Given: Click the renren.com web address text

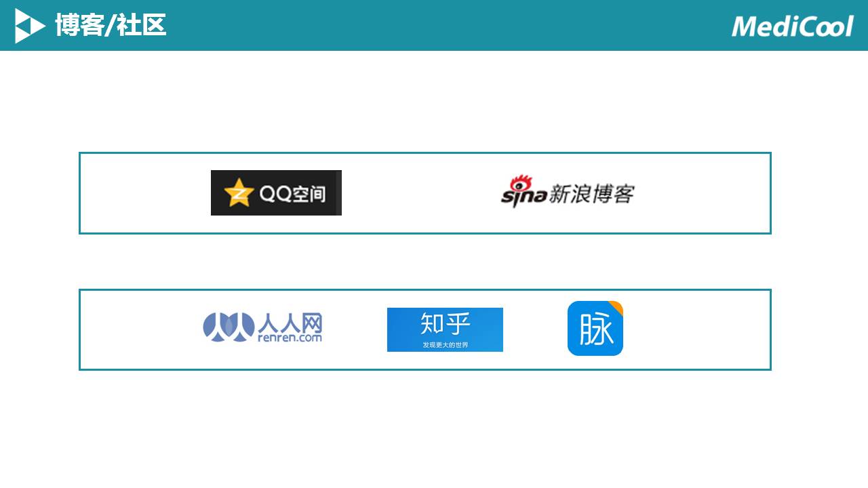Looking at the screenshot, I should coord(290,337).
